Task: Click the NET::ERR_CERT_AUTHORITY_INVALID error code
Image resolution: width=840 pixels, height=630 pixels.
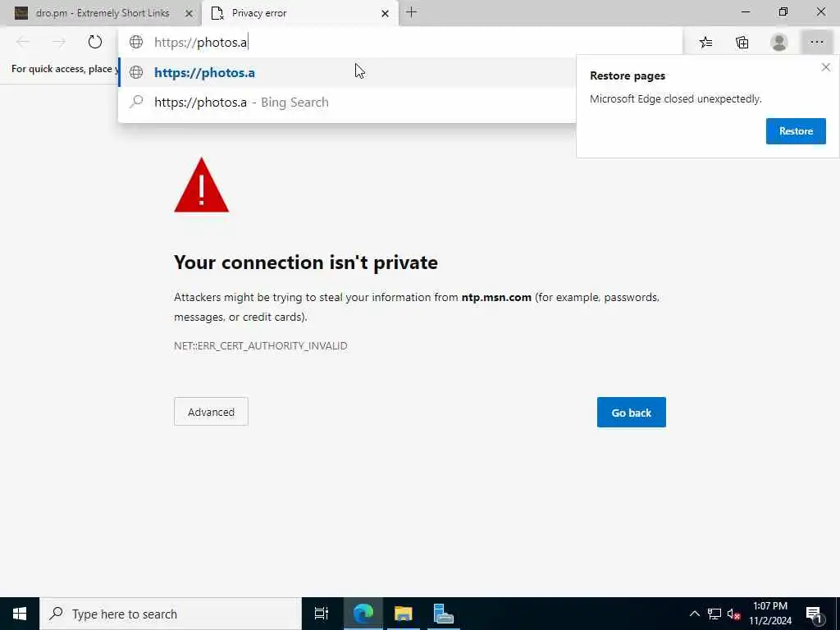Action: (x=260, y=345)
